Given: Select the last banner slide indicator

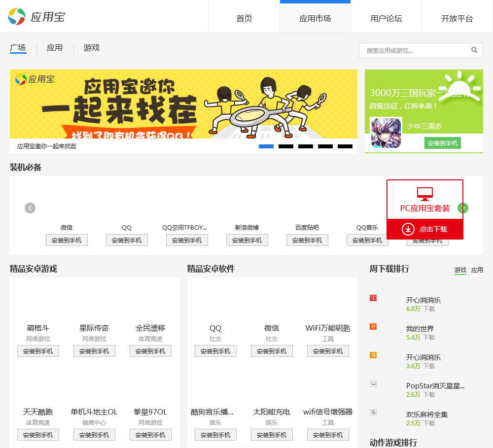Looking at the screenshot, I should [x=345, y=146].
